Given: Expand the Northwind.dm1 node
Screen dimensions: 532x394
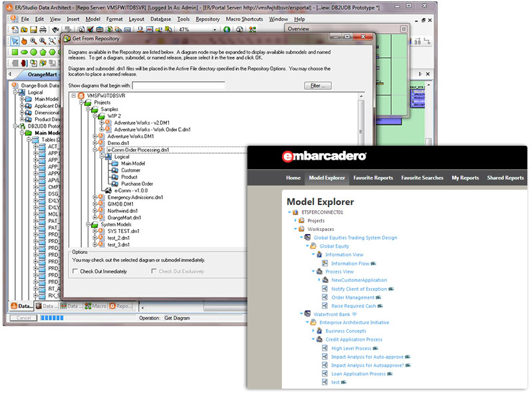Looking at the screenshot, I should (x=95, y=211).
